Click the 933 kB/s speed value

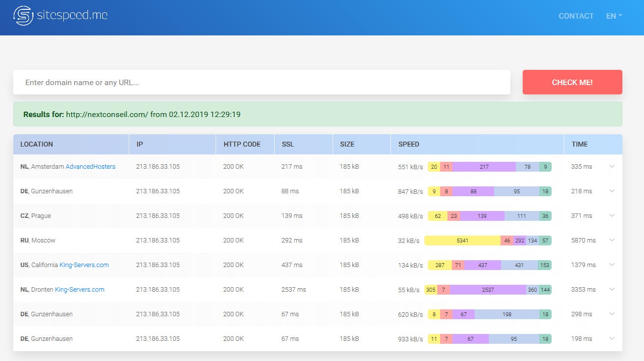410,339
